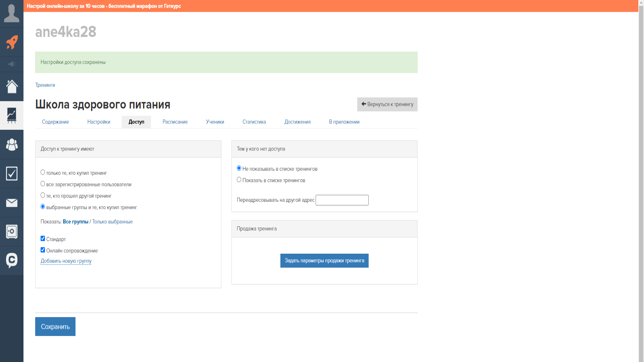Click 'Добавить новую группу' link
This screenshot has width=644, height=362.
pyautogui.click(x=66, y=261)
